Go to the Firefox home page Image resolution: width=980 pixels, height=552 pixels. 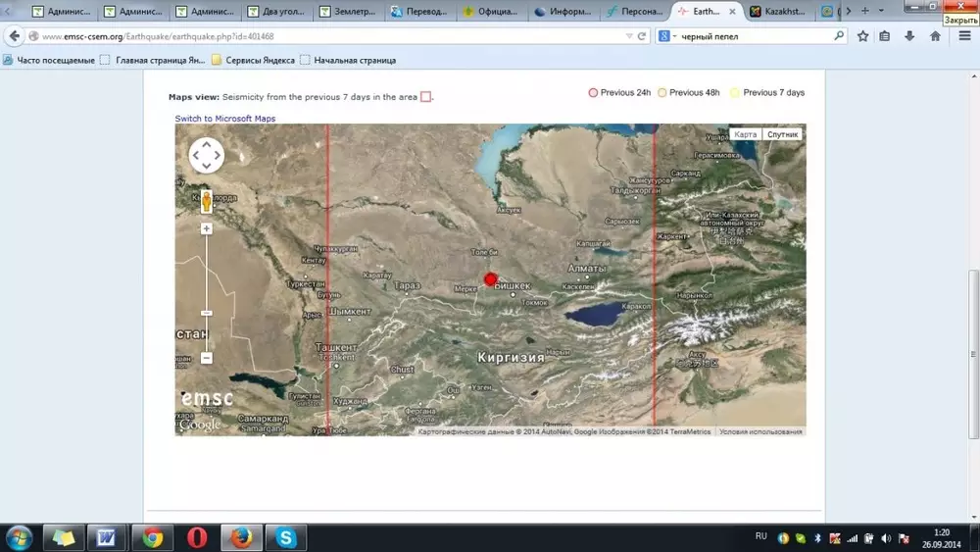tap(935, 36)
